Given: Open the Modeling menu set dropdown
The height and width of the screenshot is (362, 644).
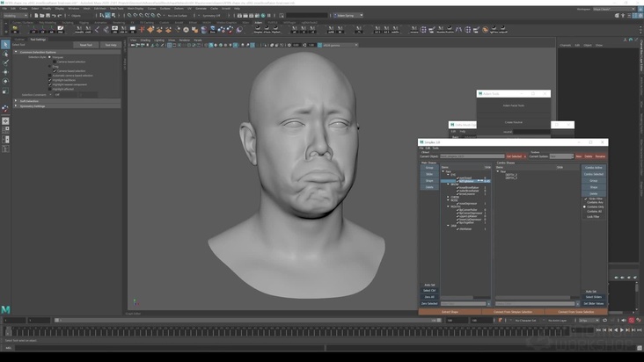Looking at the screenshot, I should pyautogui.click(x=15, y=16).
